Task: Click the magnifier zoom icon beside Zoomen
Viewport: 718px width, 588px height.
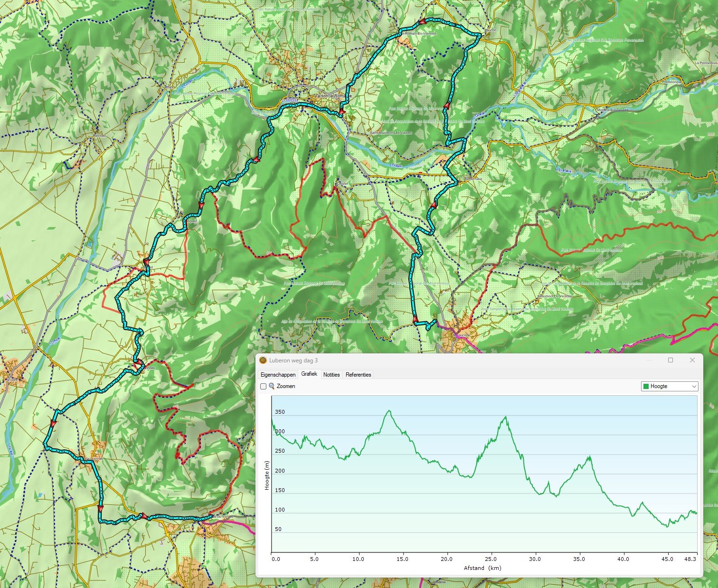Action: click(272, 386)
